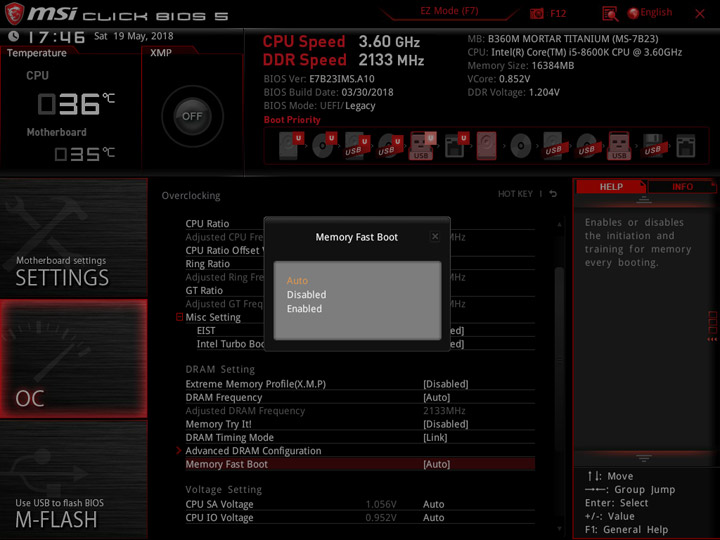720x540 pixels.
Task: Click the side-panel expand arrows on the right edge
Action: [x=712, y=339]
